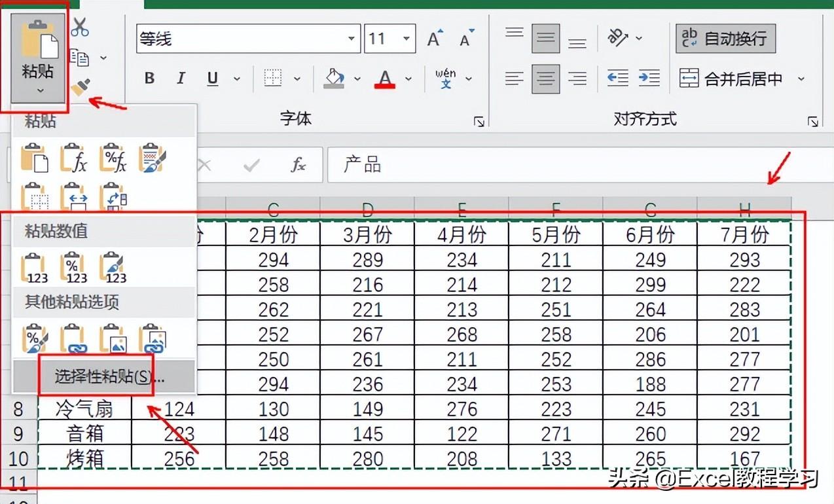Choose the plain Paste option in the menu
This screenshot has width=834, height=504.
(35, 158)
